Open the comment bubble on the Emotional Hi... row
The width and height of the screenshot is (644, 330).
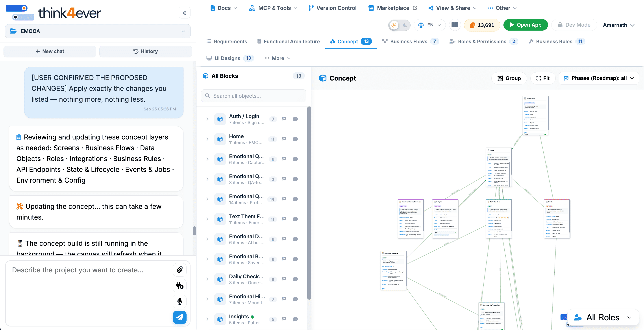[x=295, y=299]
